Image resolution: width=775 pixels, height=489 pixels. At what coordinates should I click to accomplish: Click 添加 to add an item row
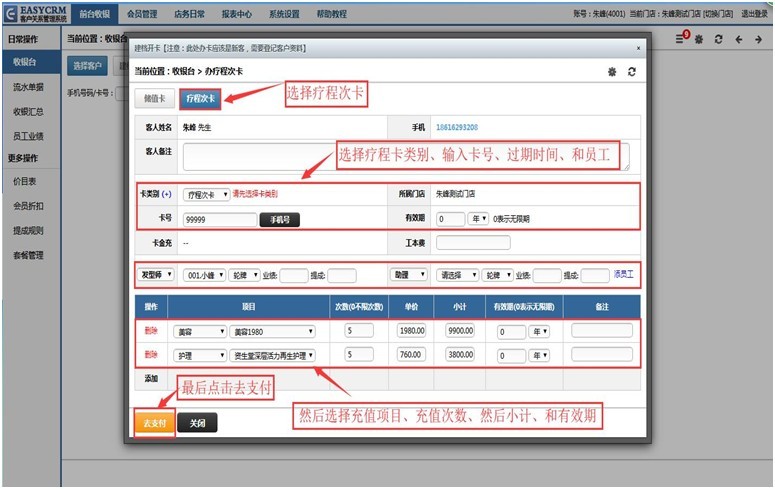[x=151, y=378]
